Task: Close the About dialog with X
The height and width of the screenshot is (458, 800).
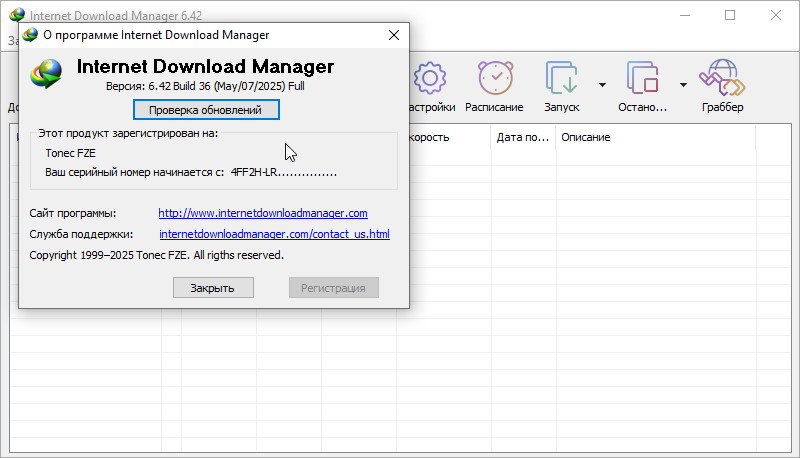Action: (x=394, y=35)
